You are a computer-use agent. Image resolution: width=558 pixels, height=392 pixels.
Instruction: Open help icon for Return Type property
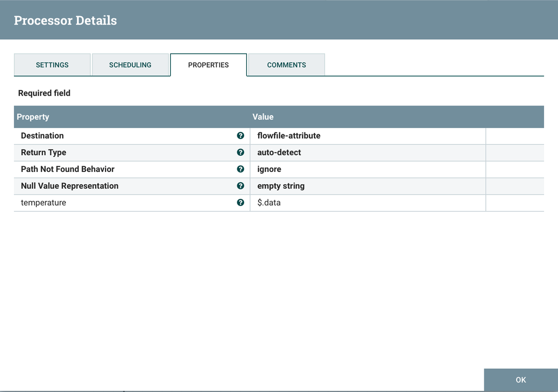coord(241,152)
